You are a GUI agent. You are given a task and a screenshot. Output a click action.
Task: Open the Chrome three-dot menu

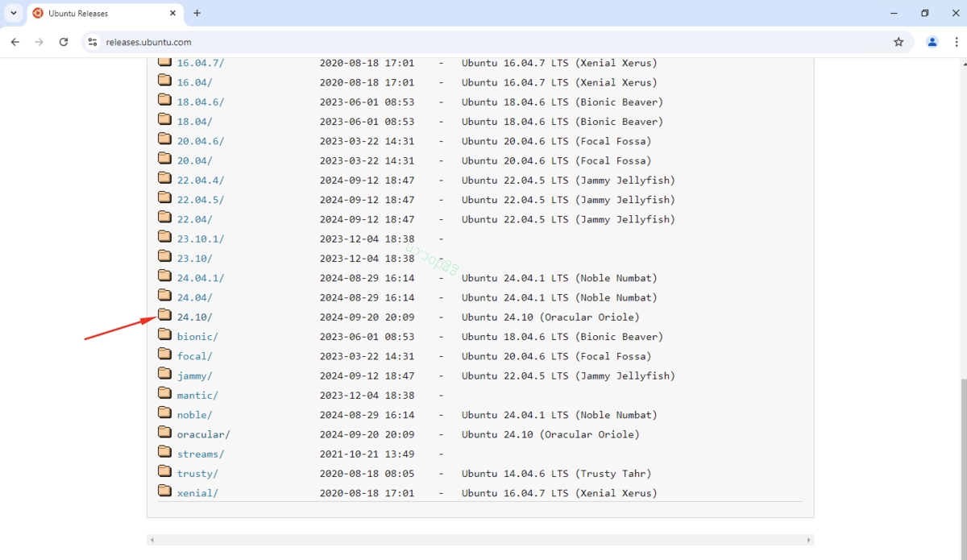coord(955,42)
